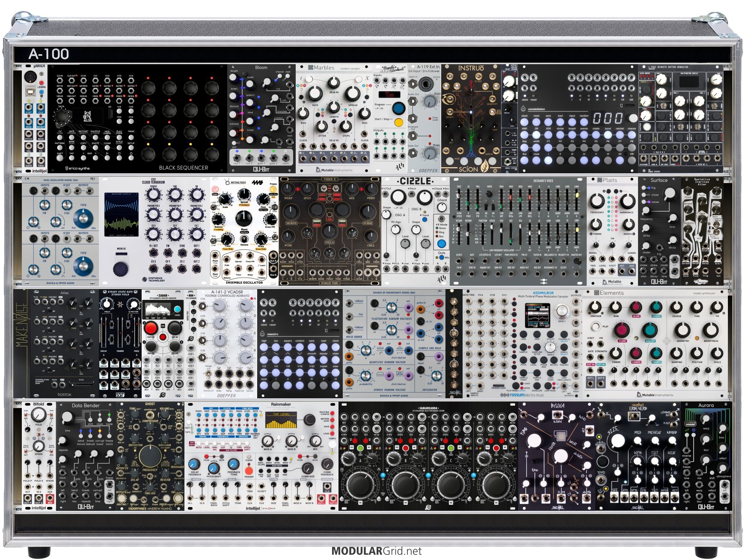Viewport: 754px width, 560px height.
Task: Click the MODULARGrid.net logo link
Action: [377, 551]
